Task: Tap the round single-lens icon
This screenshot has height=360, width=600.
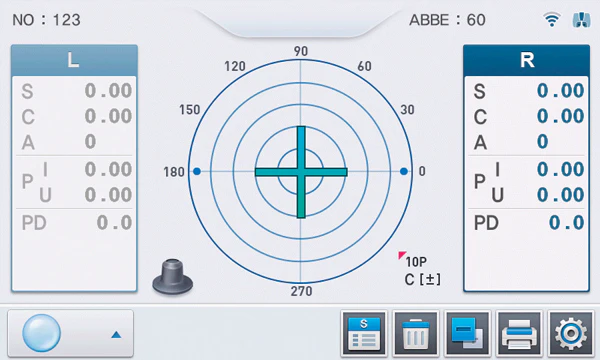Action: [41, 333]
